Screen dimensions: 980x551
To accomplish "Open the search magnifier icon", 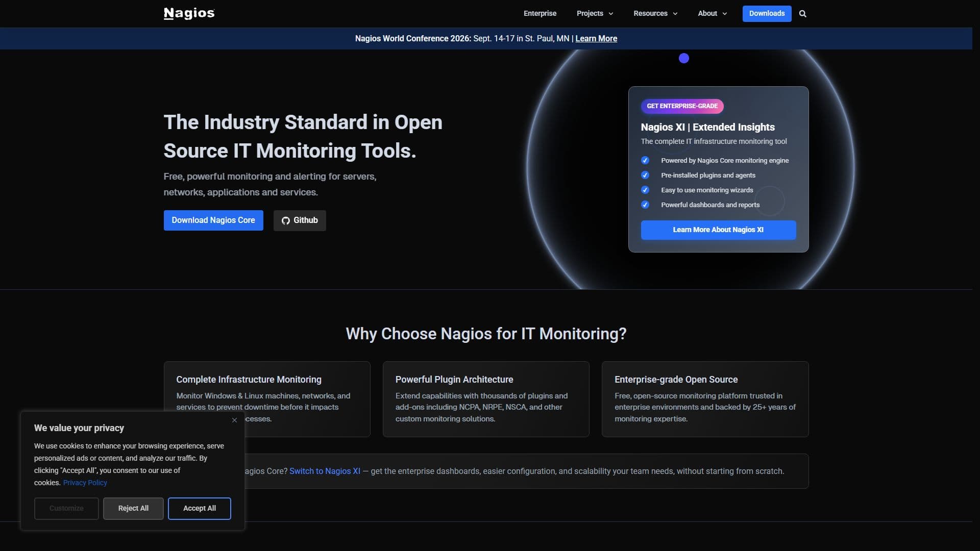I will click(x=802, y=14).
